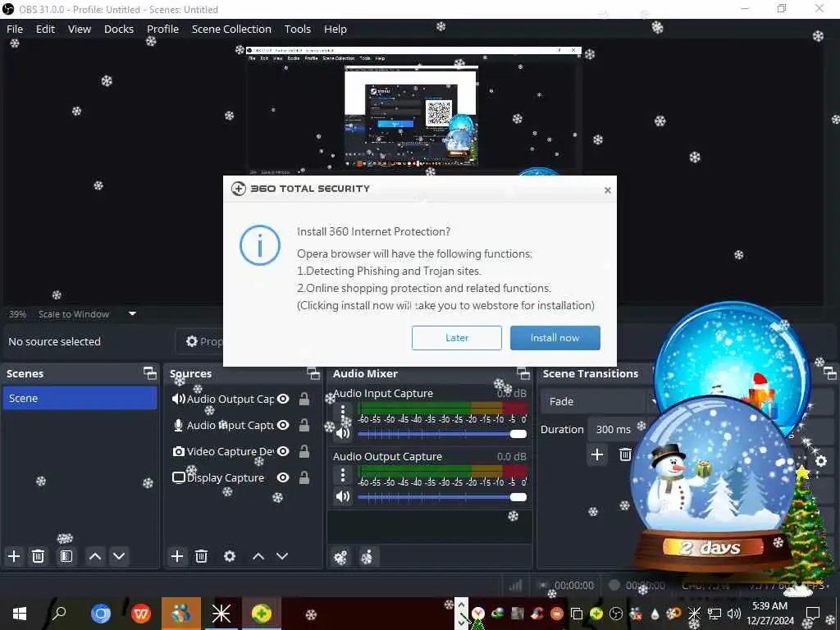The height and width of the screenshot is (630, 840).
Task: Hide Display Capture source eye icon
Action: (x=283, y=477)
